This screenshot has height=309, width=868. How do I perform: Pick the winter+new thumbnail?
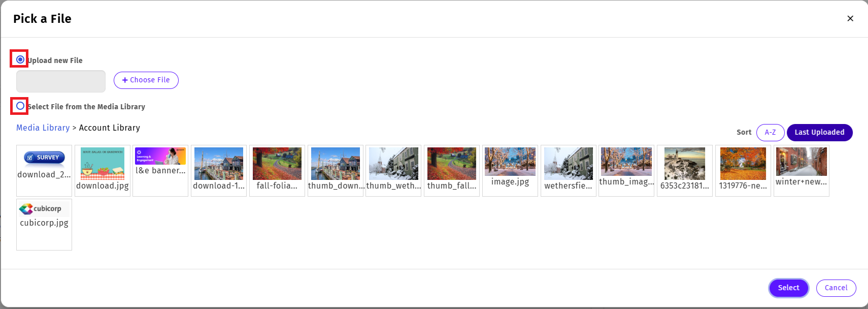pyautogui.click(x=802, y=171)
